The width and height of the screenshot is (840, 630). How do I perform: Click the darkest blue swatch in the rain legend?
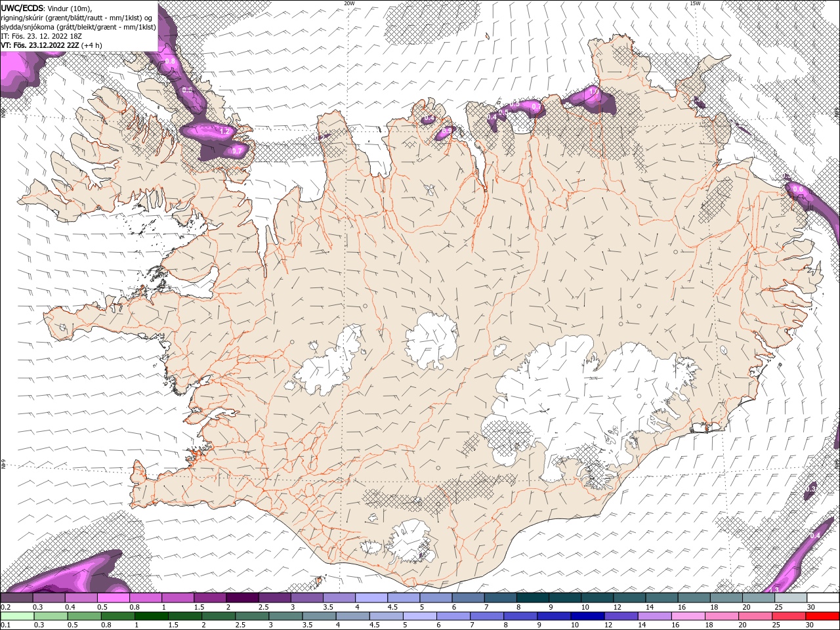click(x=586, y=616)
